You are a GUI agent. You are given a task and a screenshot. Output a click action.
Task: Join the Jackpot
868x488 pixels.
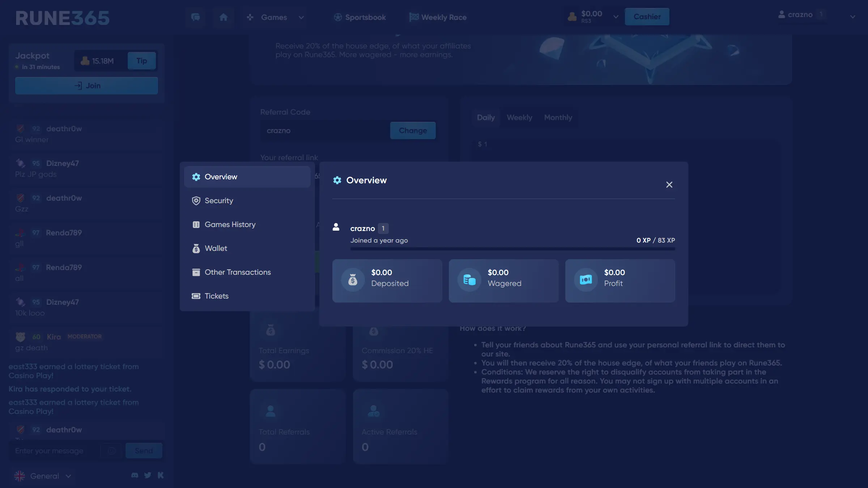86,86
